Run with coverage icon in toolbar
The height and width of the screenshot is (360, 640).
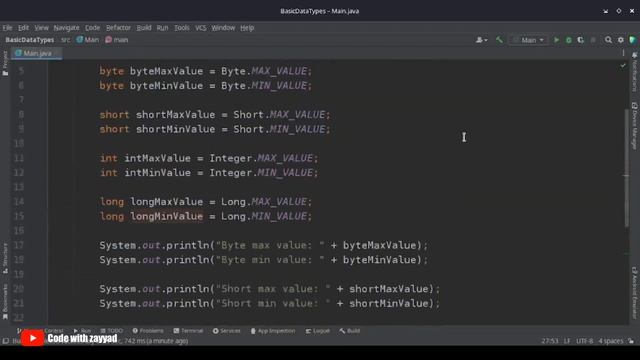(x=580, y=40)
